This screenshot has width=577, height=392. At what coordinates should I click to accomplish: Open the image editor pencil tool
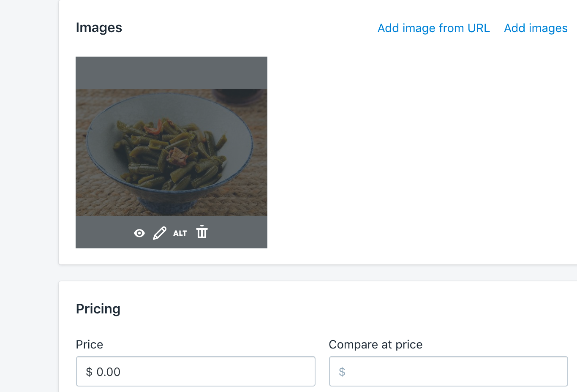160,233
